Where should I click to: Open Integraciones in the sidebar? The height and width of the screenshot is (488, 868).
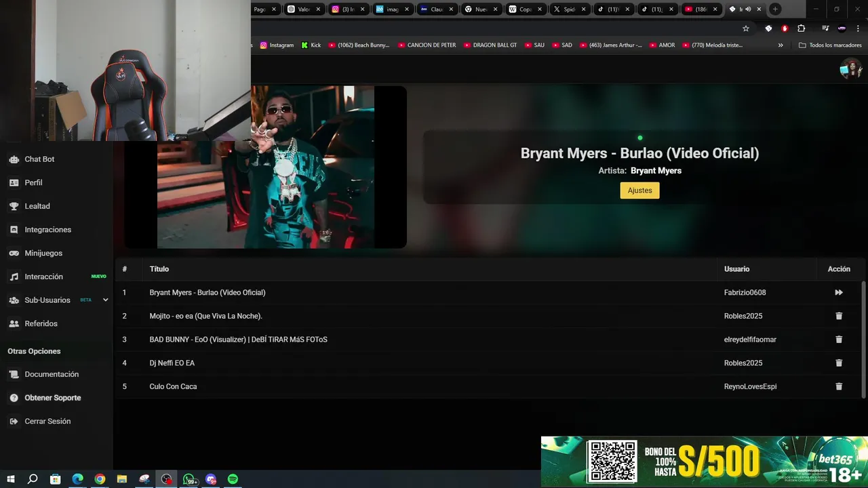47,230
